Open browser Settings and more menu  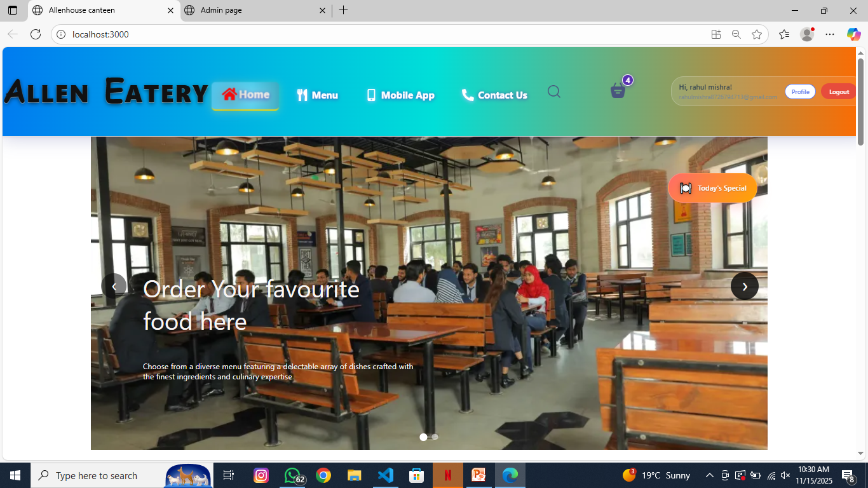(x=830, y=34)
